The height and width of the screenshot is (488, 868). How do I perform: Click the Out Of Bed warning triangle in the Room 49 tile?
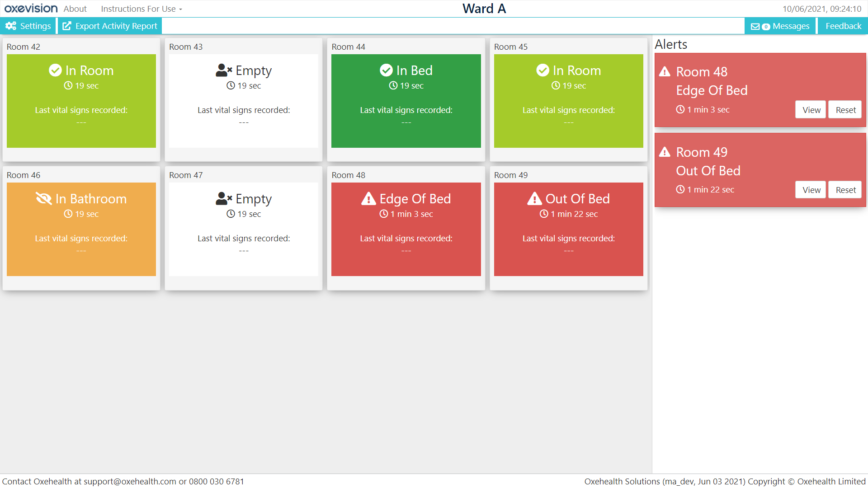(534, 198)
